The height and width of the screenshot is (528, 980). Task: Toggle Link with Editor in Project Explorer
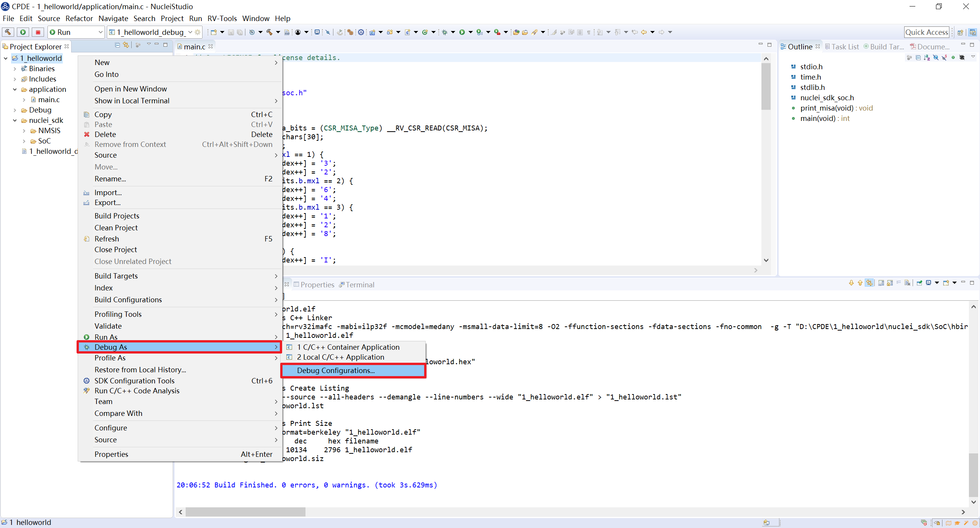[x=126, y=45]
